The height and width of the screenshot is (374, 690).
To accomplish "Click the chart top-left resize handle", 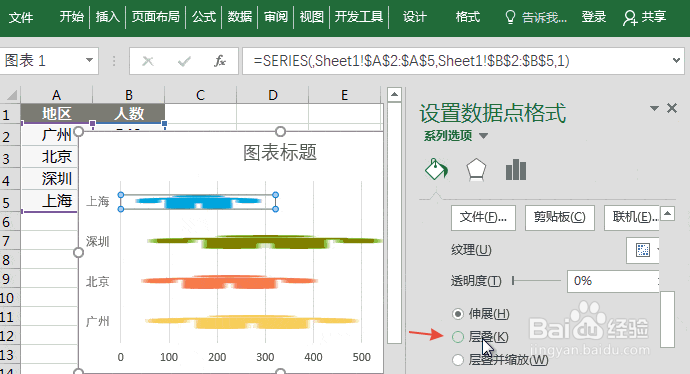I will (x=78, y=131).
